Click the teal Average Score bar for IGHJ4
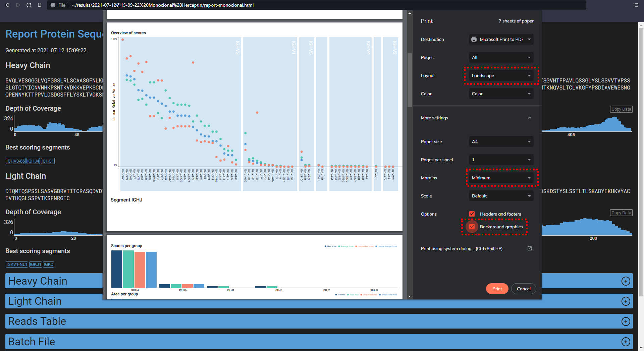This screenshot has height=351, width=644. point(128,269)
